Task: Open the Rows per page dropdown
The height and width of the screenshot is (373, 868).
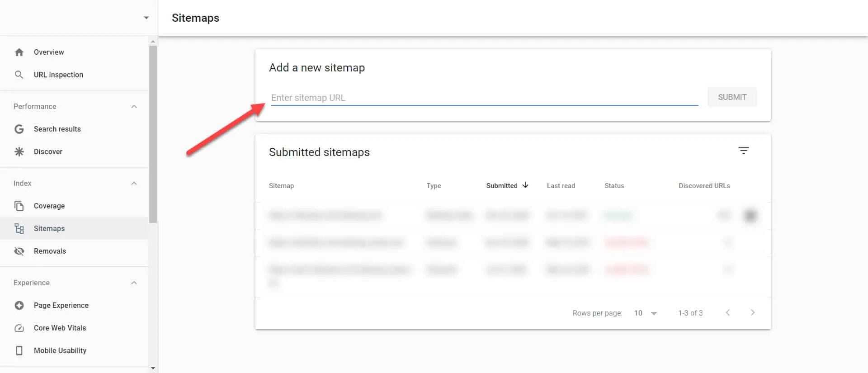Action: point(646,313)
